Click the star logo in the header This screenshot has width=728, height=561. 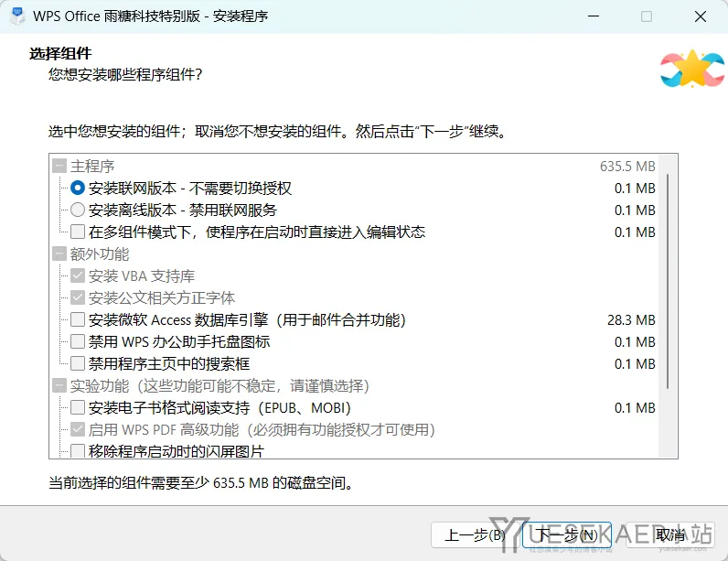click(x=692, y=69)
